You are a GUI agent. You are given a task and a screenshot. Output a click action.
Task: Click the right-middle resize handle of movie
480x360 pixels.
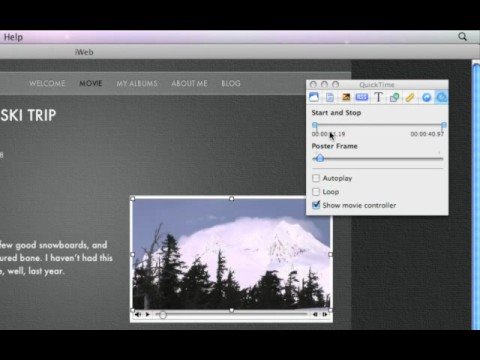(x=330, y=254)
